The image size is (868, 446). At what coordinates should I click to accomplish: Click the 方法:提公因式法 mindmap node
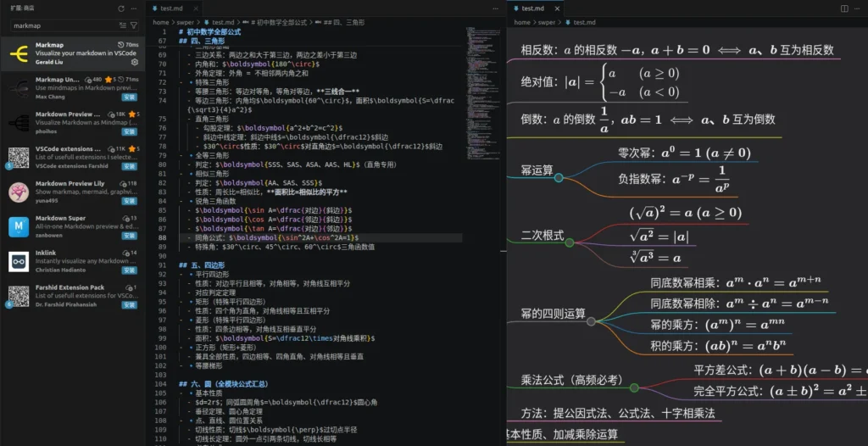(618, 413)
